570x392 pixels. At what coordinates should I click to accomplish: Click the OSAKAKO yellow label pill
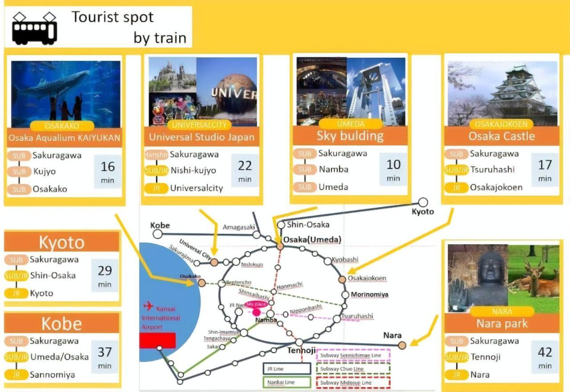click(63, 126)
